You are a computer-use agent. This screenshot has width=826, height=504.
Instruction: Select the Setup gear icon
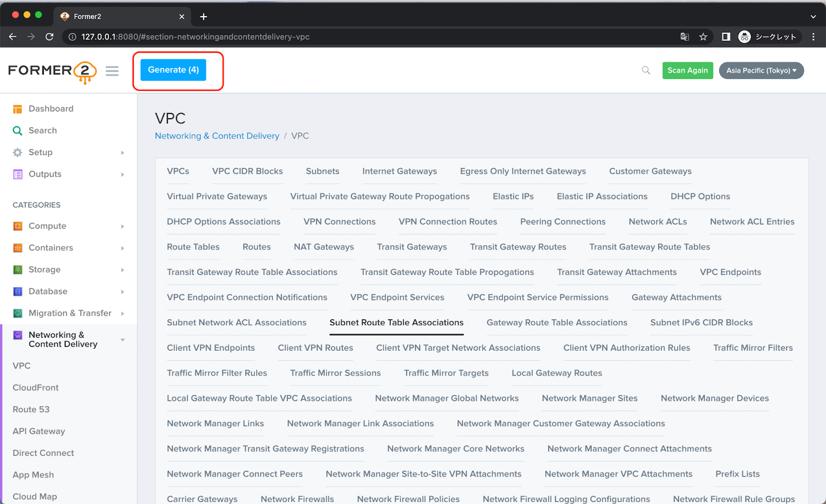[17, 152]
